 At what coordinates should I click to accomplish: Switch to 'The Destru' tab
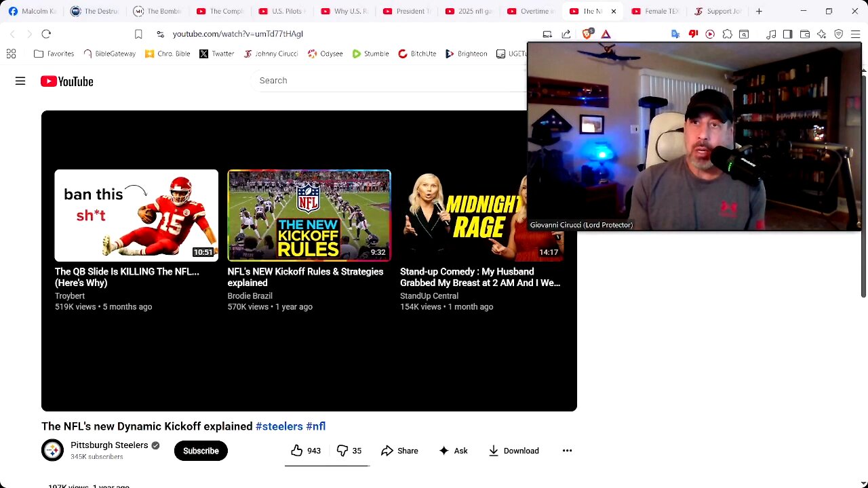point(94,11)
